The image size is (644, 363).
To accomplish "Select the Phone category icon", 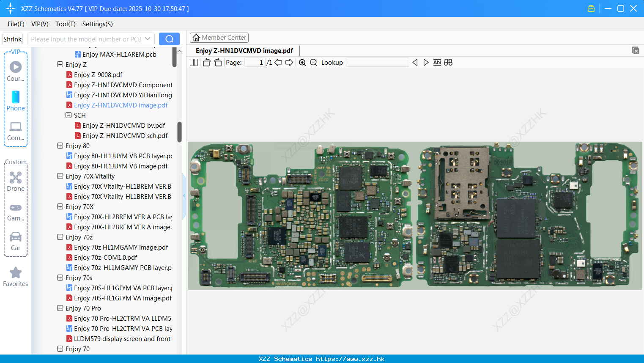I will (x=16, y=101).
